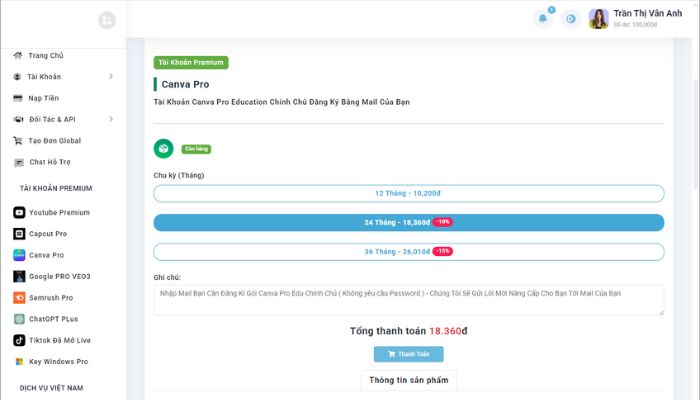This screenshot has width=700, height=400.
Task: Open the notifications bell icon
Action: tap(543, 19)
